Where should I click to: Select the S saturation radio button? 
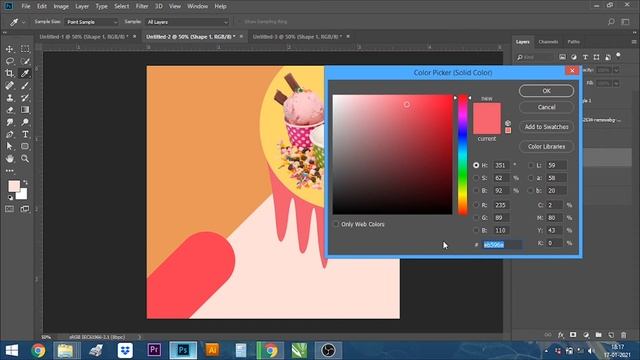[476, 178]
